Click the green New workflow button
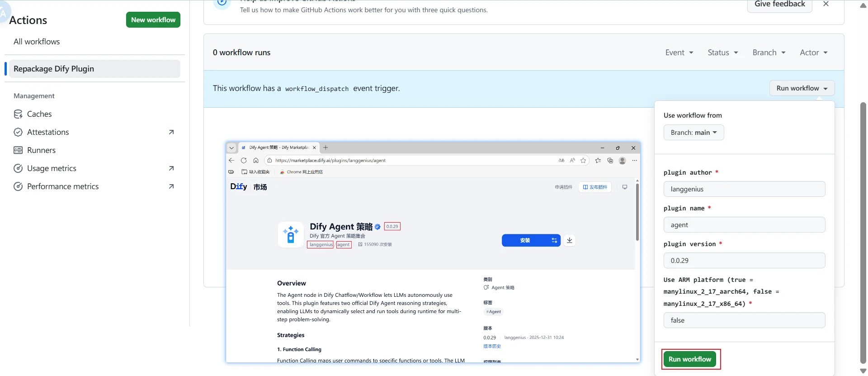868x376 pixels. tap(153, 20)
